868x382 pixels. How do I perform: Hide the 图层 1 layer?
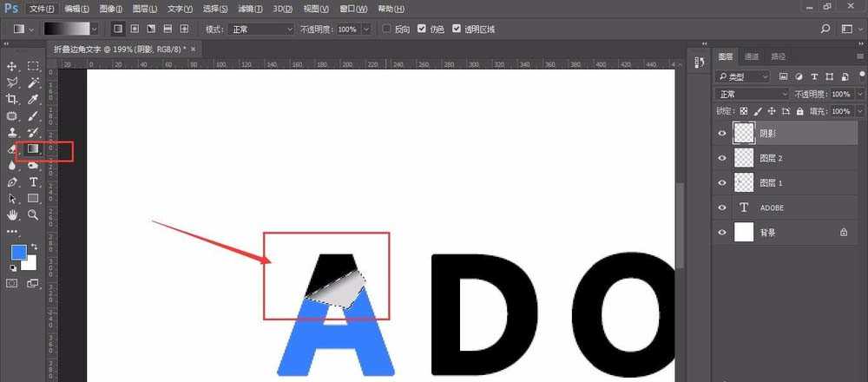[x=721, y=182]
